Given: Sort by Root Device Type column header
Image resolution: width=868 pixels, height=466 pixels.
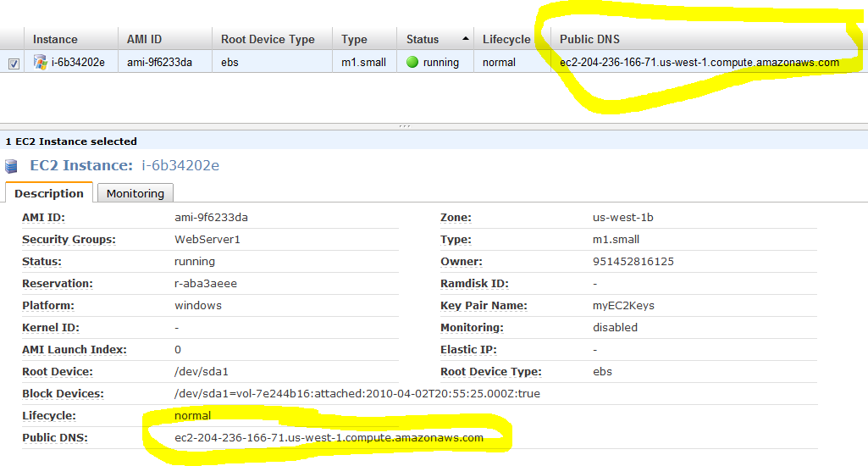Looking at the screenshot, I should click(x=268, y=39).
